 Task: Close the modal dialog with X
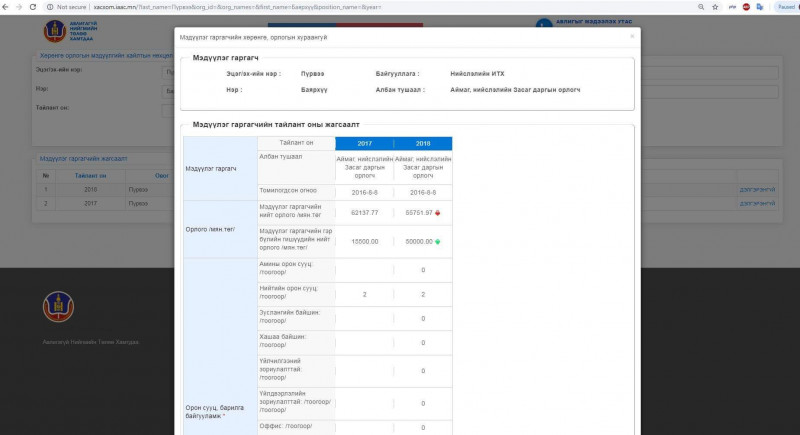pyautogui.click(x=631, y=36)
